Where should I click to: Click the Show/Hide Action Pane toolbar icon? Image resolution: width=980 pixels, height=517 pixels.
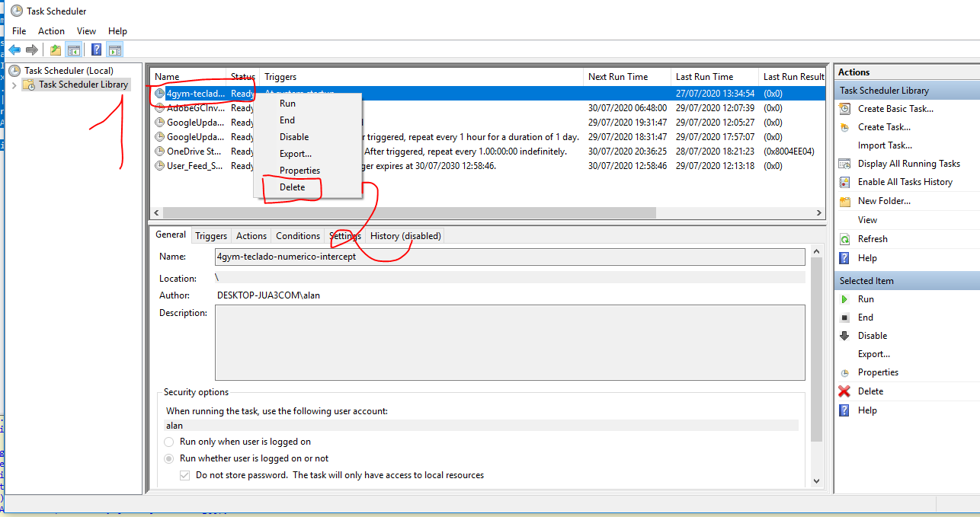[x=115, y=50]
